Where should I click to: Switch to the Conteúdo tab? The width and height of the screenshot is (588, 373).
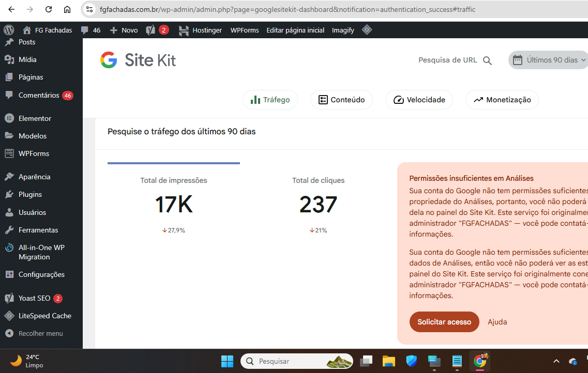(341, 100)
